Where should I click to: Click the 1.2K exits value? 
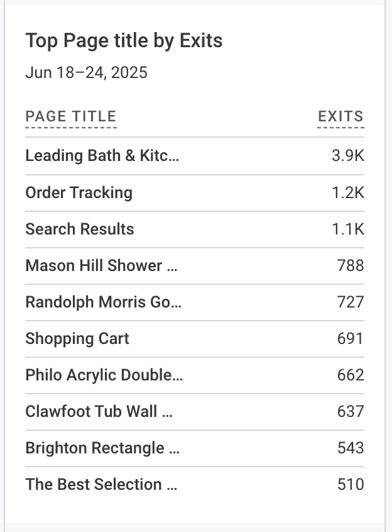pyautogui.click(x=348, y=192)
